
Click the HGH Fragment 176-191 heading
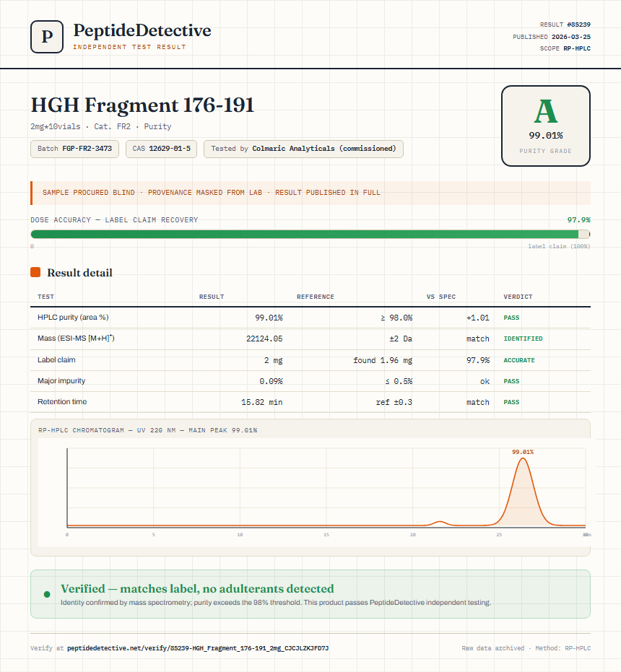pos(142,105)
